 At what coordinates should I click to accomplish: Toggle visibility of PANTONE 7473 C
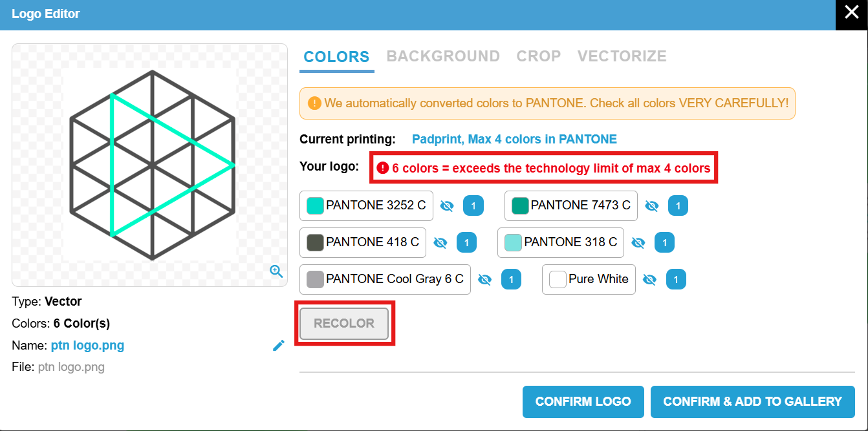tap(651, 205)
